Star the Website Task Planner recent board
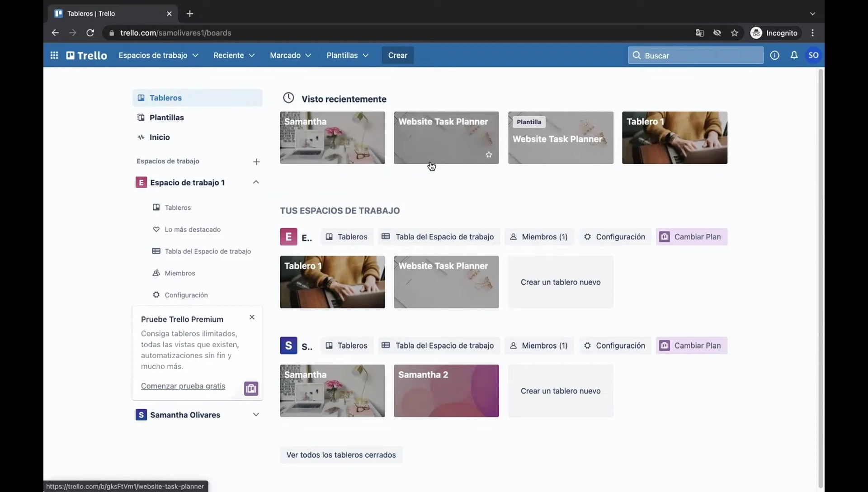This screenshot has height=492, width=868. tap(489, 155)
